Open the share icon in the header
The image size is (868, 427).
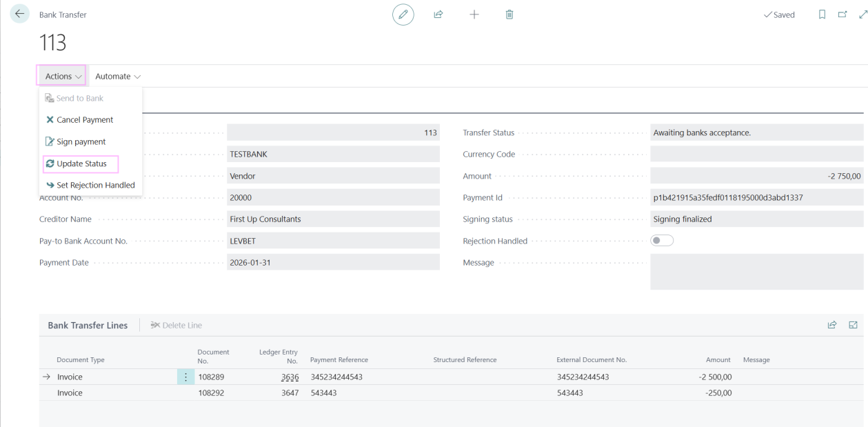[x=438, y=14]
